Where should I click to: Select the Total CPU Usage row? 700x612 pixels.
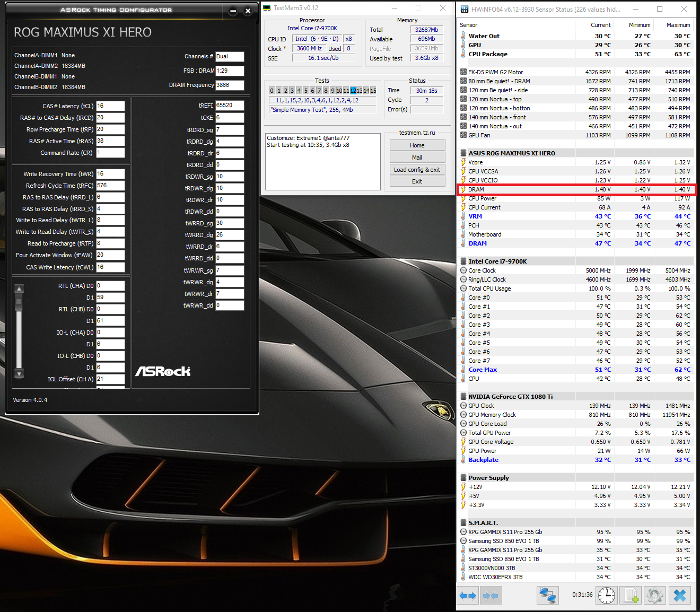[576, 288]
